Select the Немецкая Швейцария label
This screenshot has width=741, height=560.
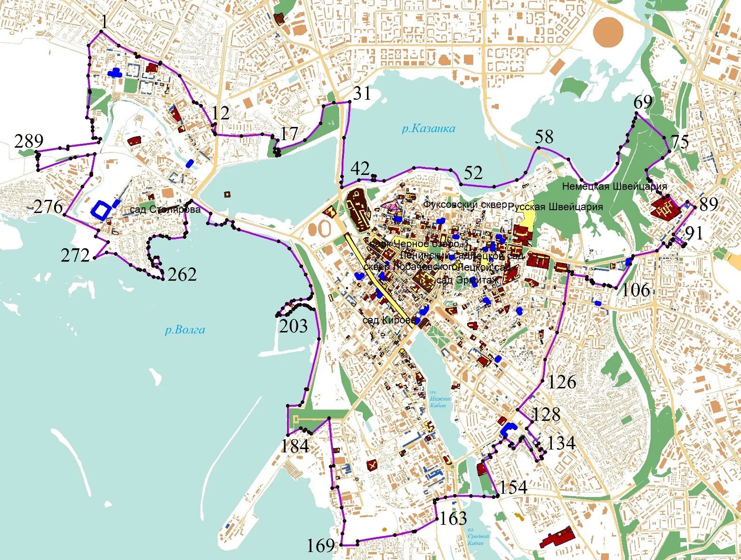(614, 187)
